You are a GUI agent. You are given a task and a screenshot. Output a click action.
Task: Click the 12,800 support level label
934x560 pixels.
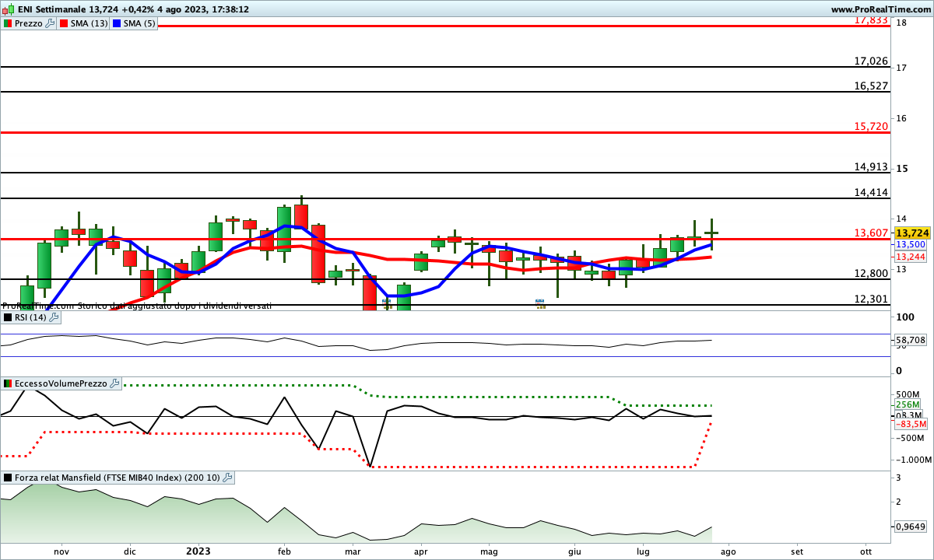click(871, 273)
